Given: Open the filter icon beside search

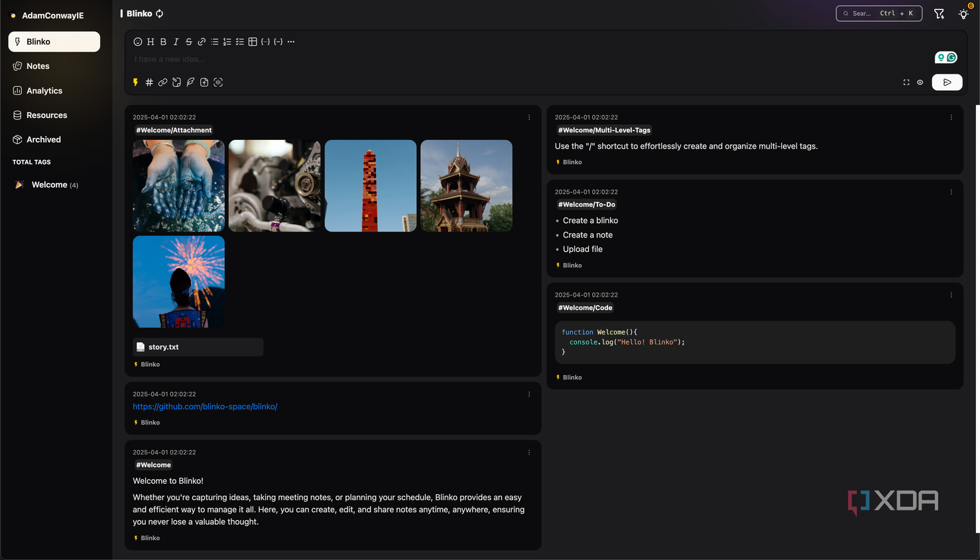Looking at the screenshot, I should click(x=939, y=13).
